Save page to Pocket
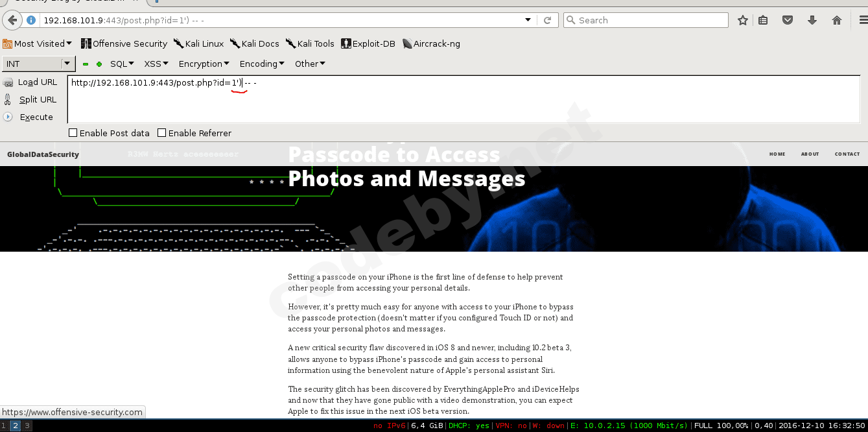 [x=788, y=20]
